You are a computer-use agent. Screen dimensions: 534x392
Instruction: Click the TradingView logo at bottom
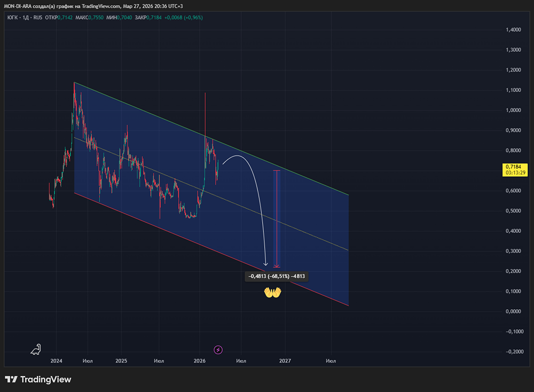tap(38, 379)
